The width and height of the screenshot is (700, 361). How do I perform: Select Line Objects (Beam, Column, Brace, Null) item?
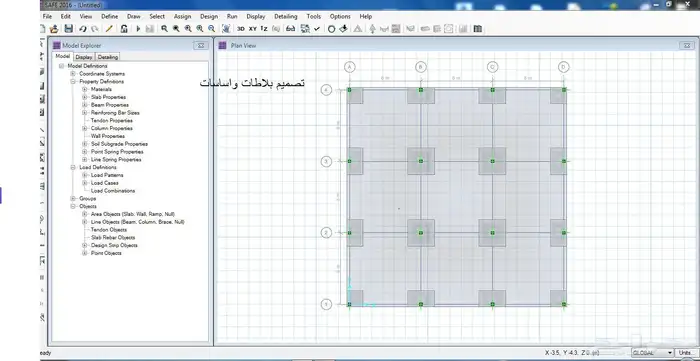(138, 222)
